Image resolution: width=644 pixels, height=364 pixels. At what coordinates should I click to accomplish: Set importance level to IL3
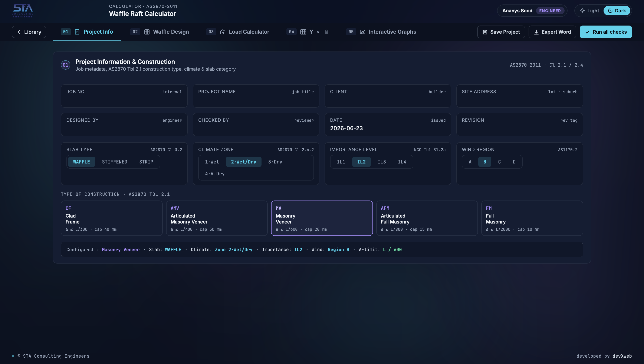pyautogui.click(x=382, y=162)
